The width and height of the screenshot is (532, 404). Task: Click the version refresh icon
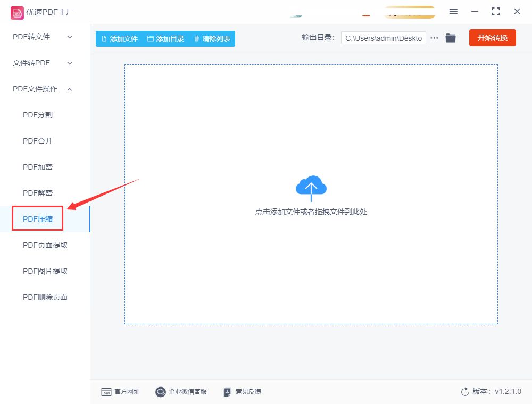465,392
